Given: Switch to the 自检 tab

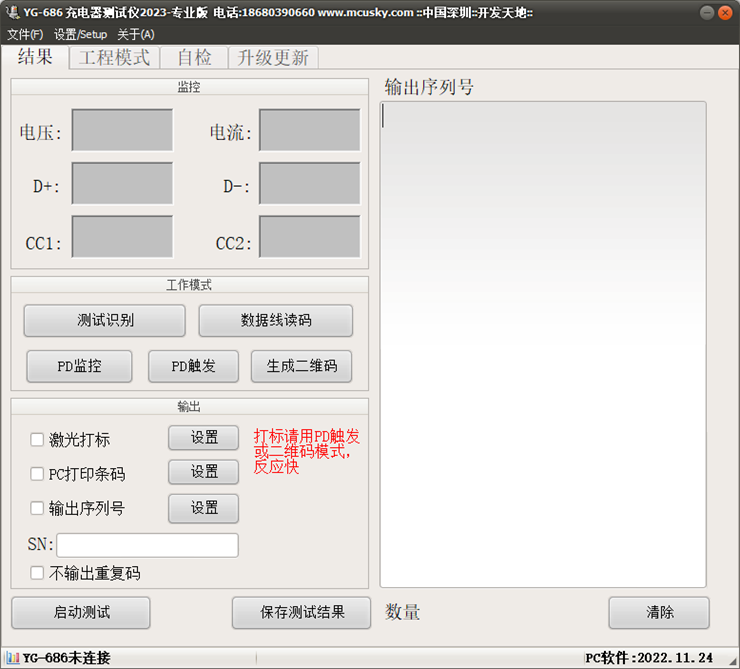Looking at the screenshot, I should (x=194, y=58).
